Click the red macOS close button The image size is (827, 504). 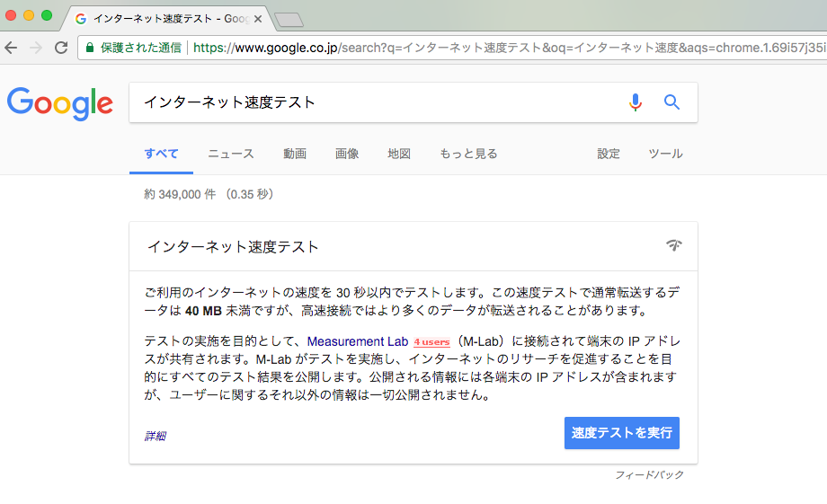pyautogui.click(x=11, y=15)
